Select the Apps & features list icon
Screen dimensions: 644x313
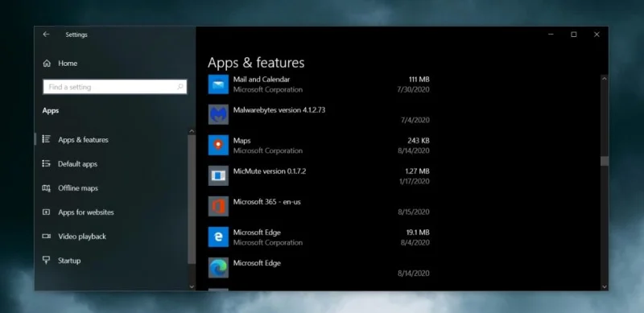tap(47, 139)
